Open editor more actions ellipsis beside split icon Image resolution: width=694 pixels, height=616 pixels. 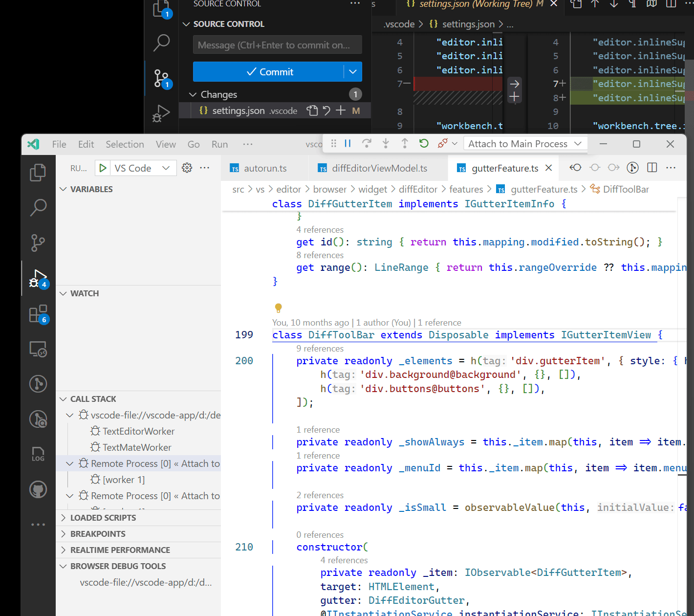[x=671, y=168]
